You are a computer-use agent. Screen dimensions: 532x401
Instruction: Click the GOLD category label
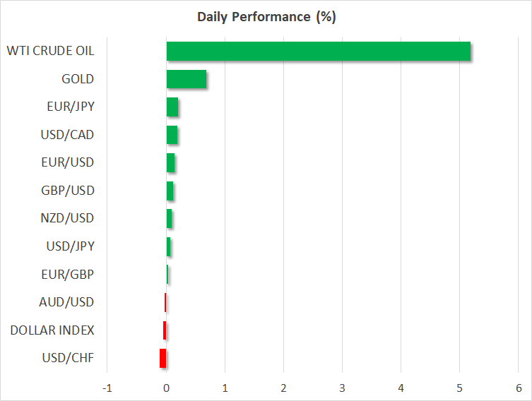(77, 79)
